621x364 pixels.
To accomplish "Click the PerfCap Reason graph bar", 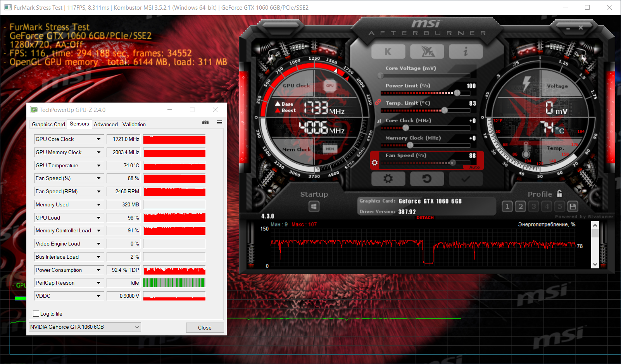I will [x=174, y=283].
